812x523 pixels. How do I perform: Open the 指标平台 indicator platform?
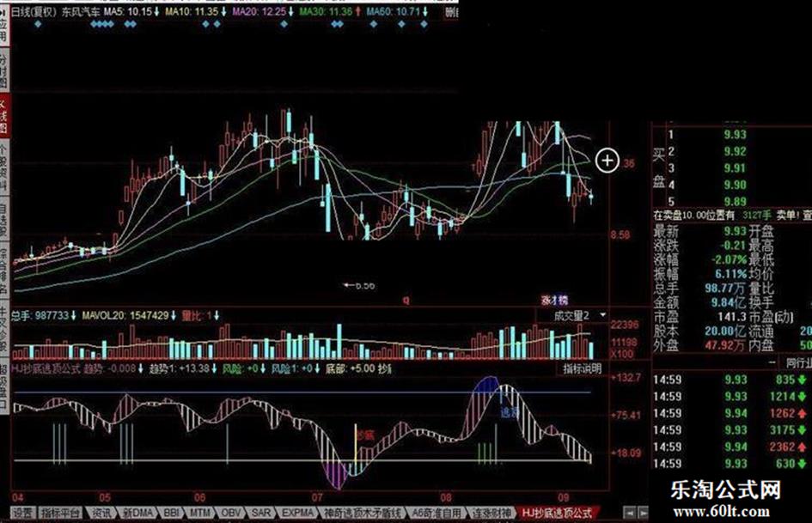pyautogui.click(x=61, y=513)
